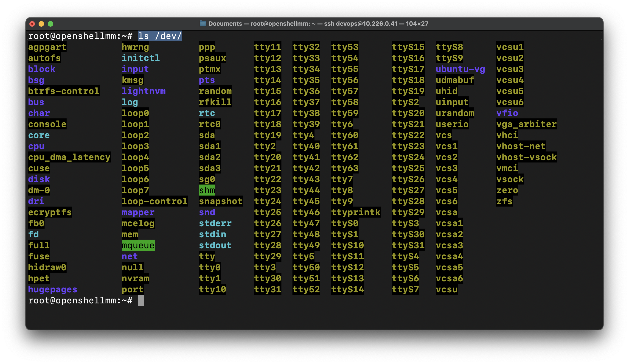
Task: Click the green zoom window button
Action: (x=51, y=24)
